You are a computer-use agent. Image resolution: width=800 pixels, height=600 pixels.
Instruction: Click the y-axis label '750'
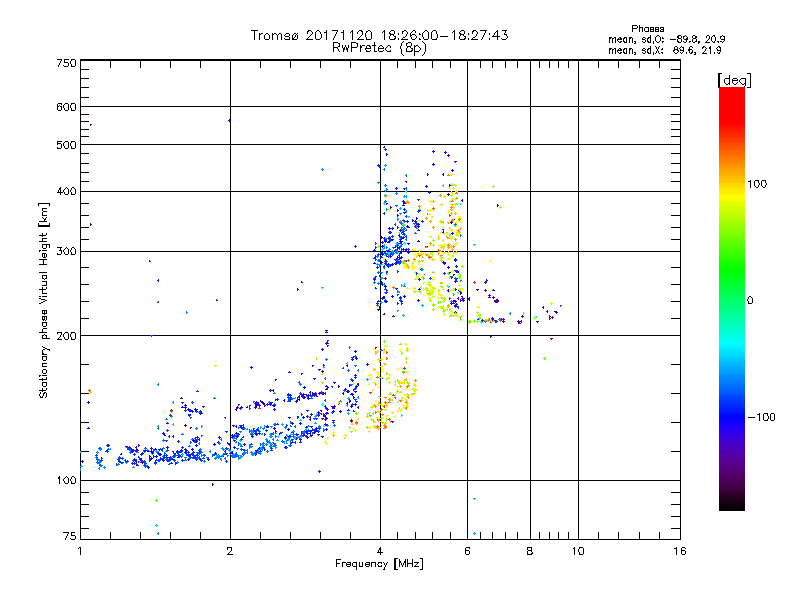point(66,63)
